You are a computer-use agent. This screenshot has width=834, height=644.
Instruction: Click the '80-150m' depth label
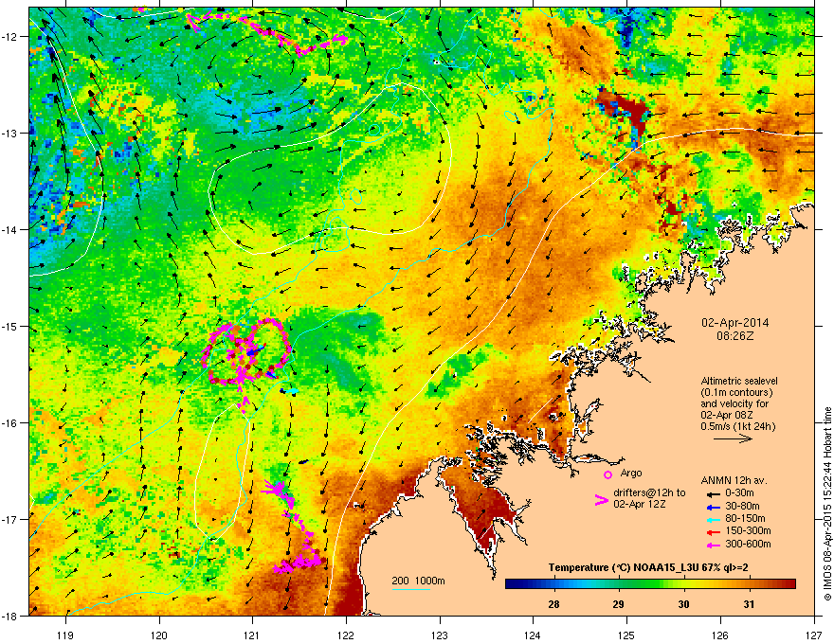(745, 518)
